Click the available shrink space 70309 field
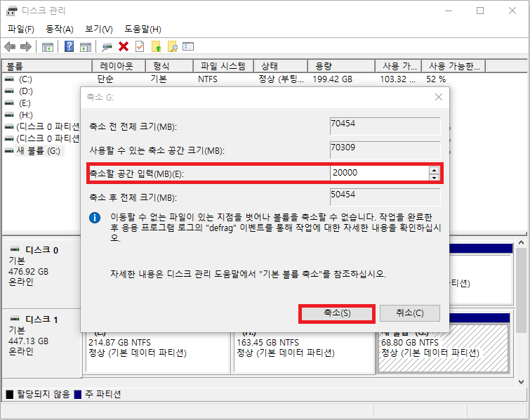The height and width of the screenshot is (420, 530). tap(385, 150)
